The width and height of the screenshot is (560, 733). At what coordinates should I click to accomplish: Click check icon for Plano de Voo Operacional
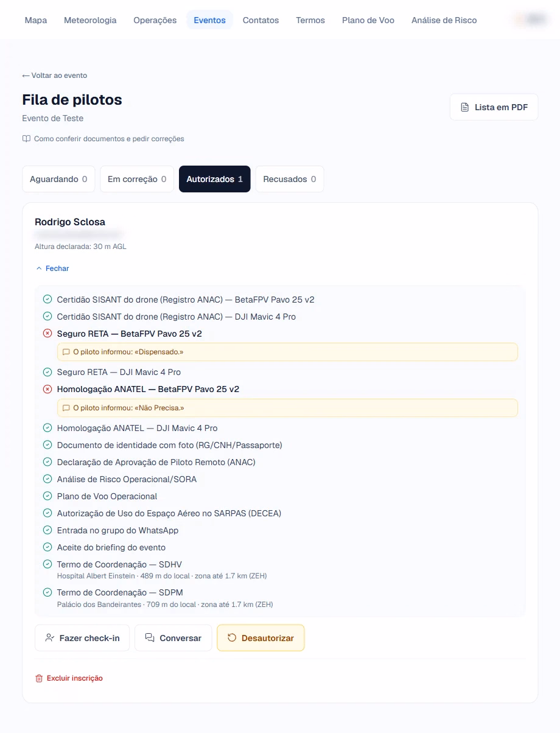[x=47, y=496]
